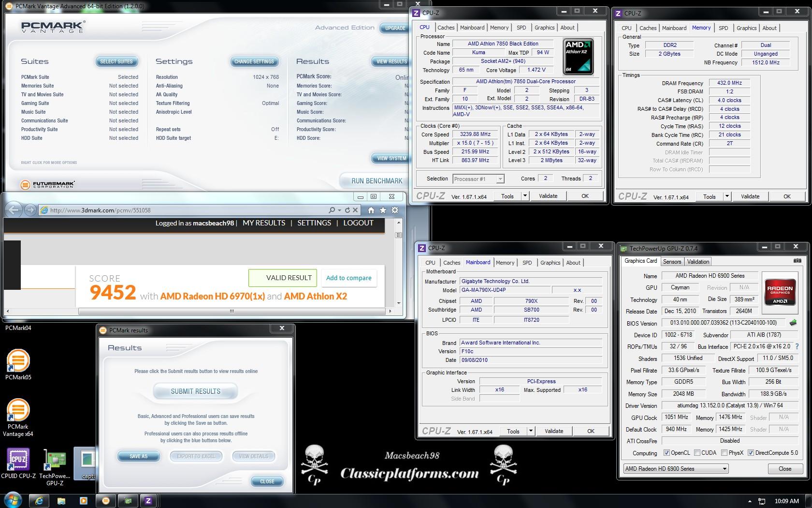Go back in the browser window
This screenshot has width=812, height=508.
pyautogui.click(x=14, y=210)
